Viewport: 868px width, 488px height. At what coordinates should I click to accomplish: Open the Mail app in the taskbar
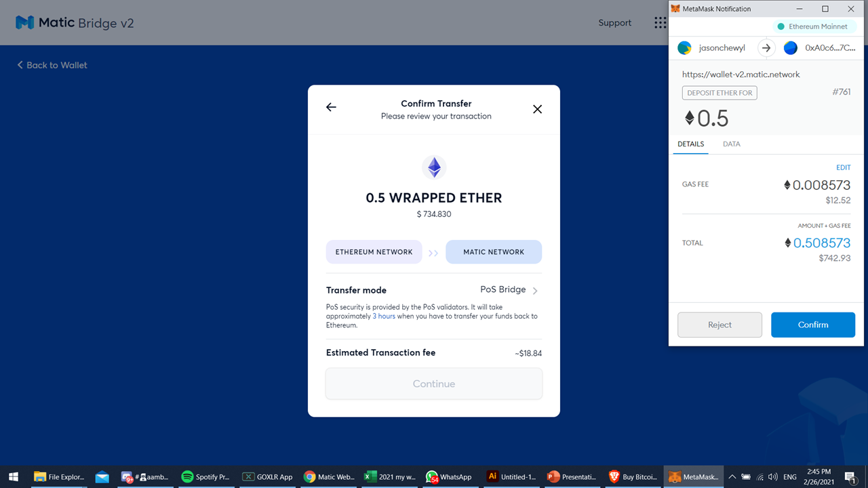102,476
